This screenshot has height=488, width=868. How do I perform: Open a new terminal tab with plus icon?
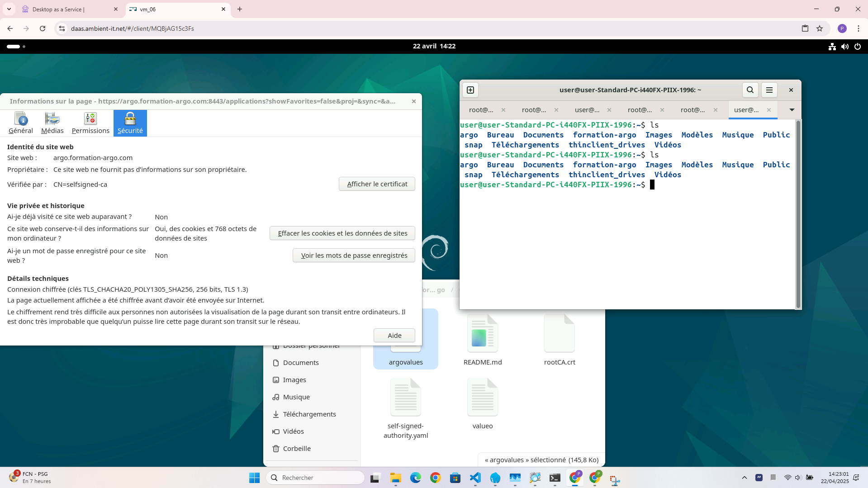point(470,90)
